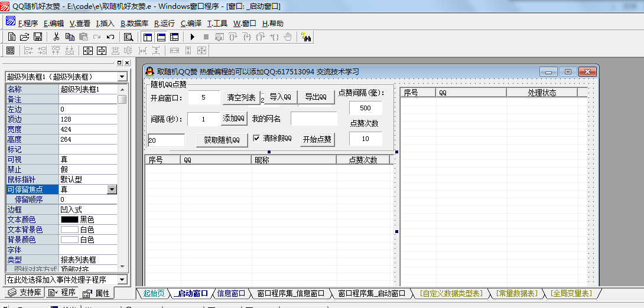
Task: Click the Copy toolbar icon
Action: pyautogui.click(x=70, y=37)
